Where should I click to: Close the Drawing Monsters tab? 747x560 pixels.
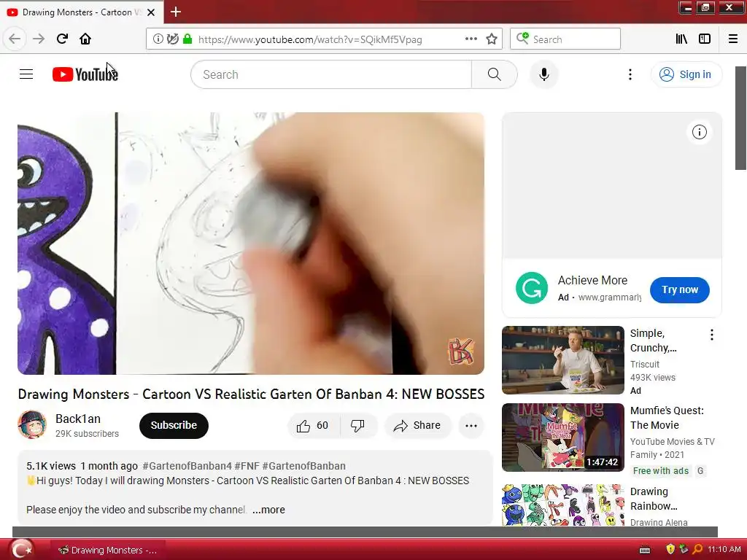151,12
